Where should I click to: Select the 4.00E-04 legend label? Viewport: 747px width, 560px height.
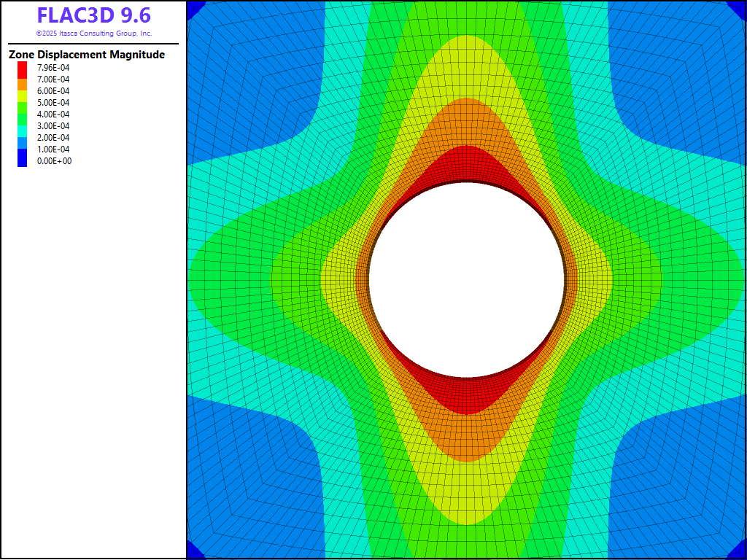(x=53, y=114)
